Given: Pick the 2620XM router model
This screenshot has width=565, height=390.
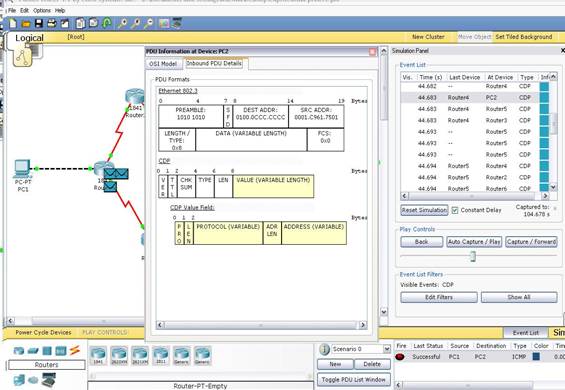Looking at the screenshot, I should pyautogui.click(x=119, y=355).
